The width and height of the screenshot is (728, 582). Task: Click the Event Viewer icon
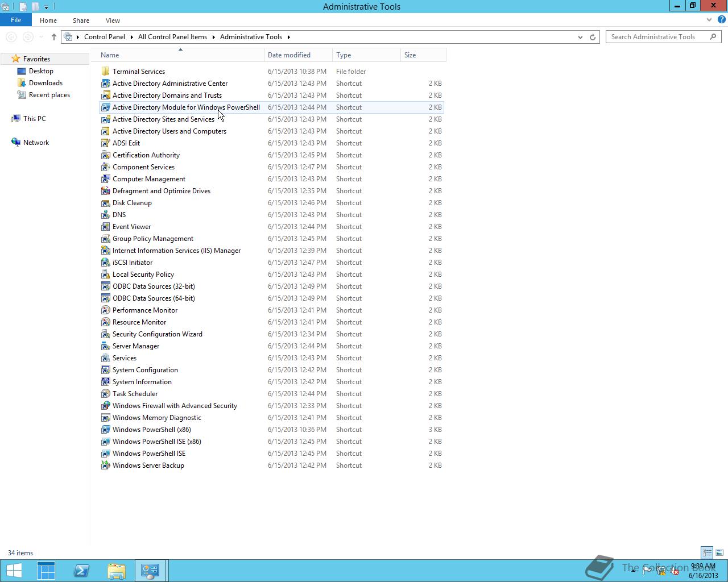[x=105, y=227]
